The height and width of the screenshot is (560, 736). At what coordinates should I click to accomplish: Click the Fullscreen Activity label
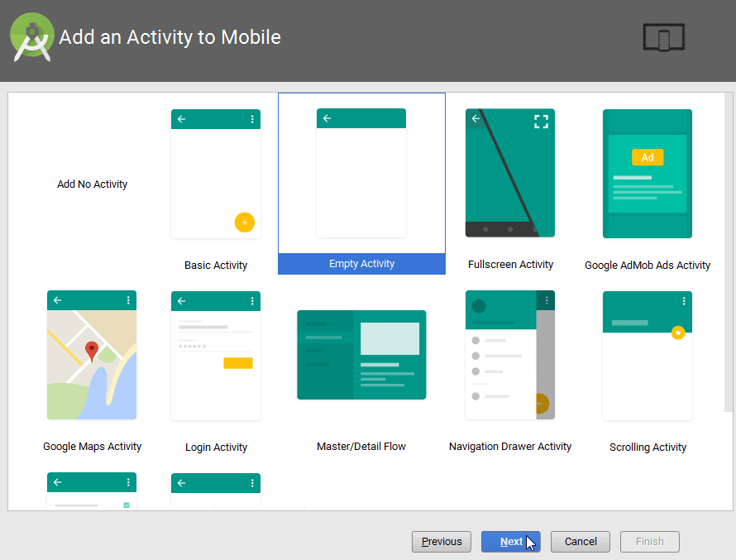[511, 264]
